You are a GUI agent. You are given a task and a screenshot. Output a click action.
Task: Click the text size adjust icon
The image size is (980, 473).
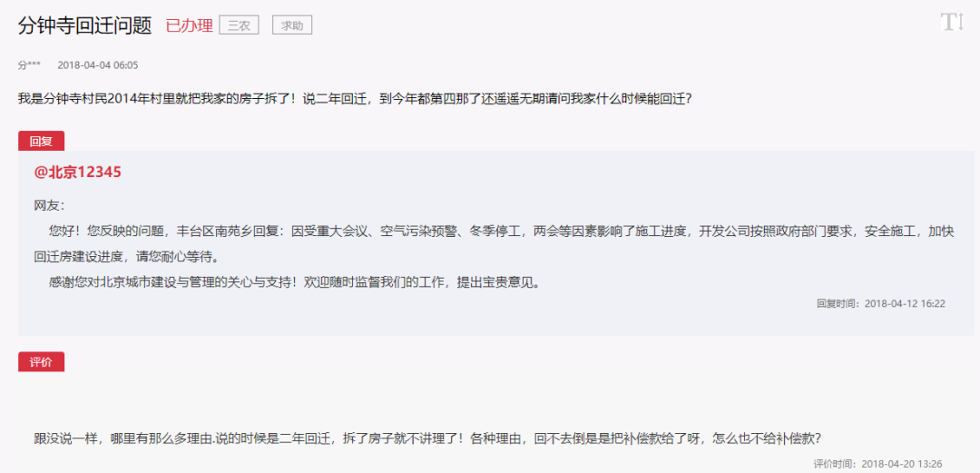tap(952, 22)
